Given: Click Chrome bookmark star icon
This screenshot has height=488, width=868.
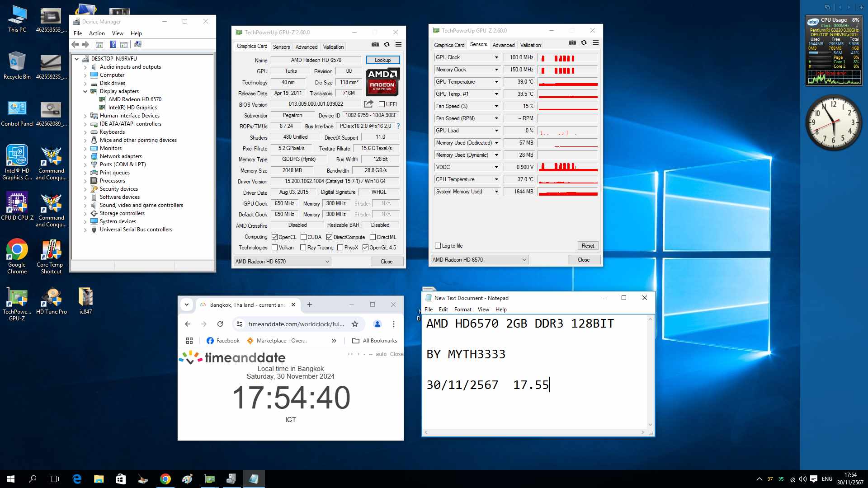Looking at the screenshot, I should tap(355, 324).
